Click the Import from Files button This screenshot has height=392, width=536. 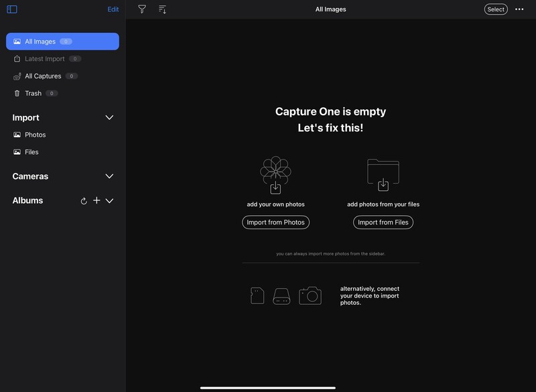(383, 222)
